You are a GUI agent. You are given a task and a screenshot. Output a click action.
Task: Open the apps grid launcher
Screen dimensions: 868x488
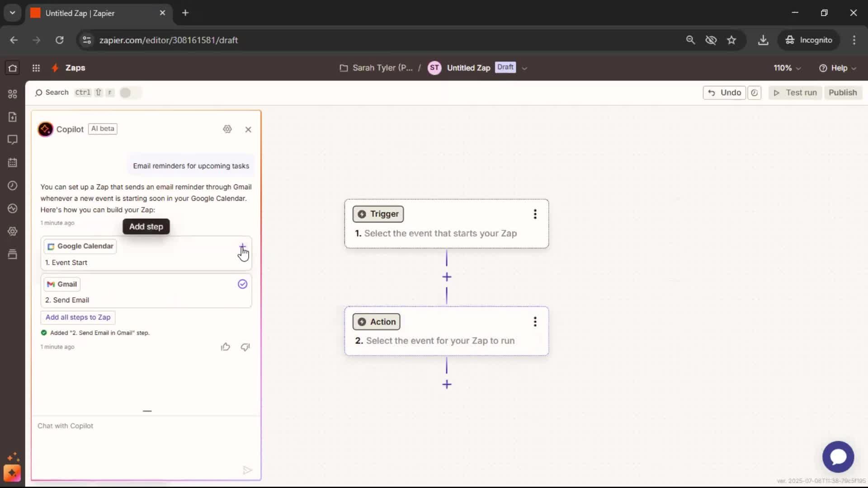coord(36,68)
